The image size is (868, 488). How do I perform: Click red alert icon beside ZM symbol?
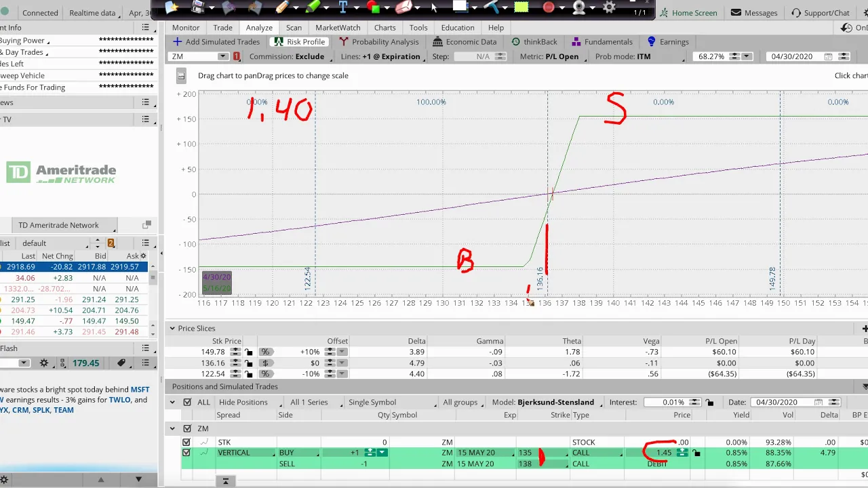click(x=236, y=56)
